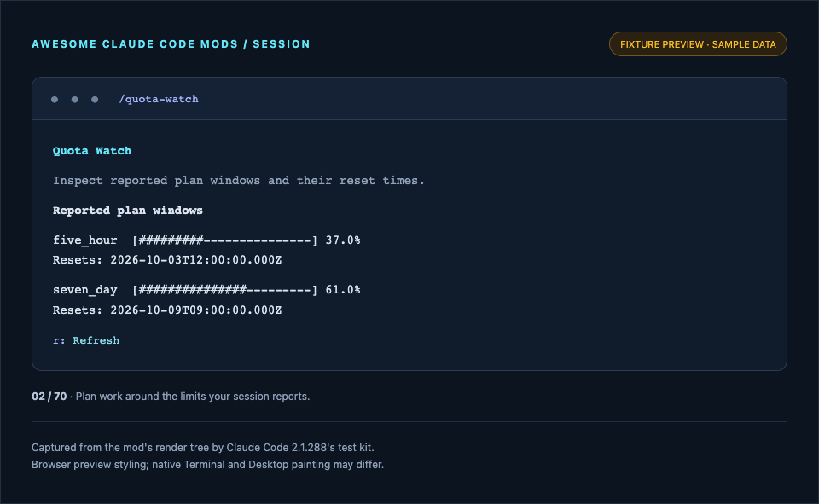The width and height of the screenshot is (819, 504).
Task: Click the FIXTURE PREVIEW · SAMPLE DATA badge
Action: pos(698,44)
